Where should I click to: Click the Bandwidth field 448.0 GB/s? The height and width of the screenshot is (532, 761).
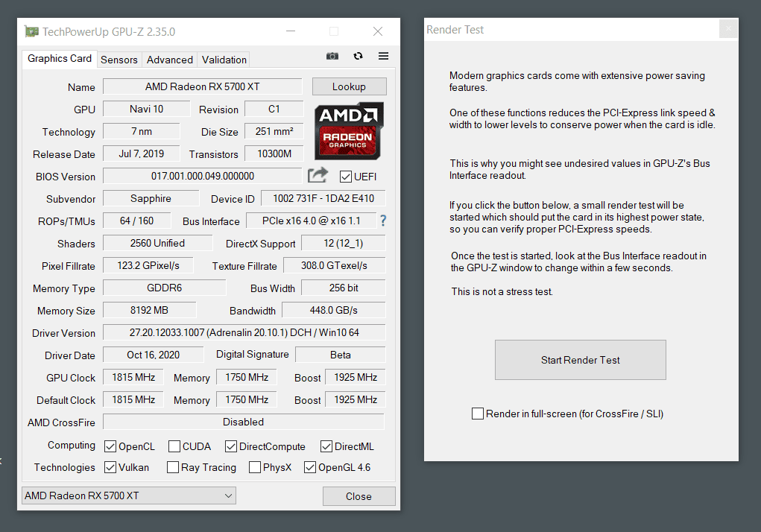(x=333, y=309)
